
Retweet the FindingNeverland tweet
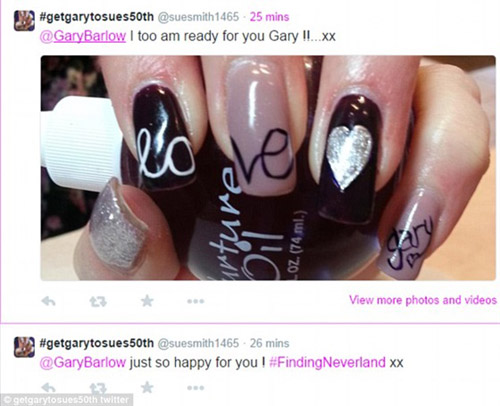click(98, 388)
